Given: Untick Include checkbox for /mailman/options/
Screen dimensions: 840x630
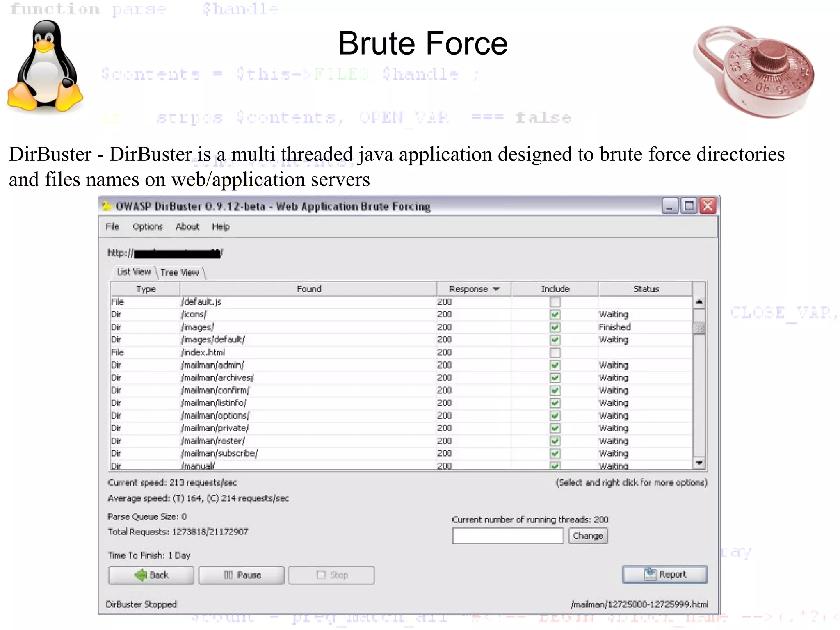Looking at the screenshot, I should [x=555, y=416].
